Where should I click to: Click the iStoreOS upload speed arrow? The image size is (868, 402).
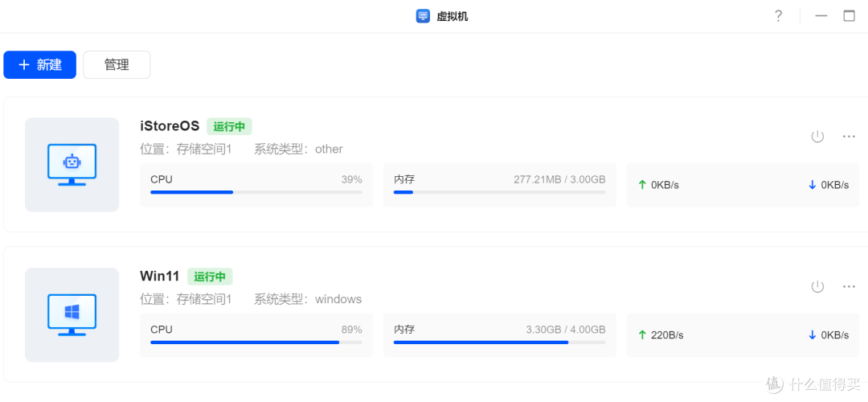click(x=642, y=185)
